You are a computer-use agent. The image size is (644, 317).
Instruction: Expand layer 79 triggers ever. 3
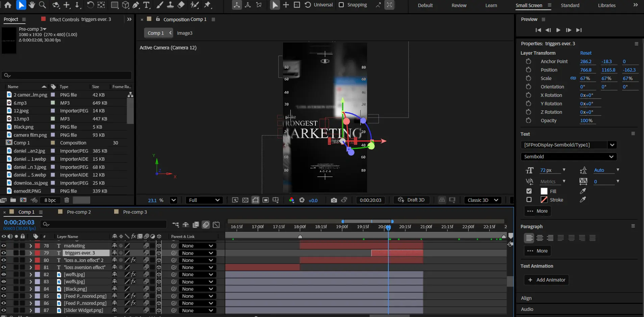[x=31, y=253]
